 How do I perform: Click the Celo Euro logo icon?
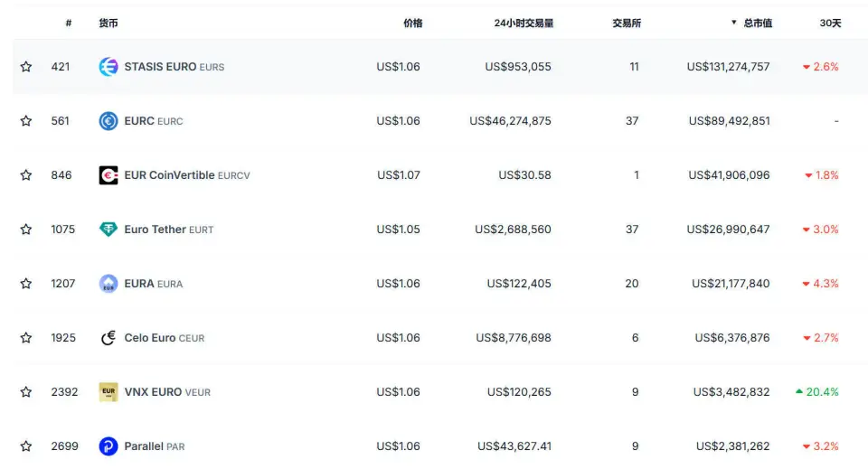tap(108, 338)
